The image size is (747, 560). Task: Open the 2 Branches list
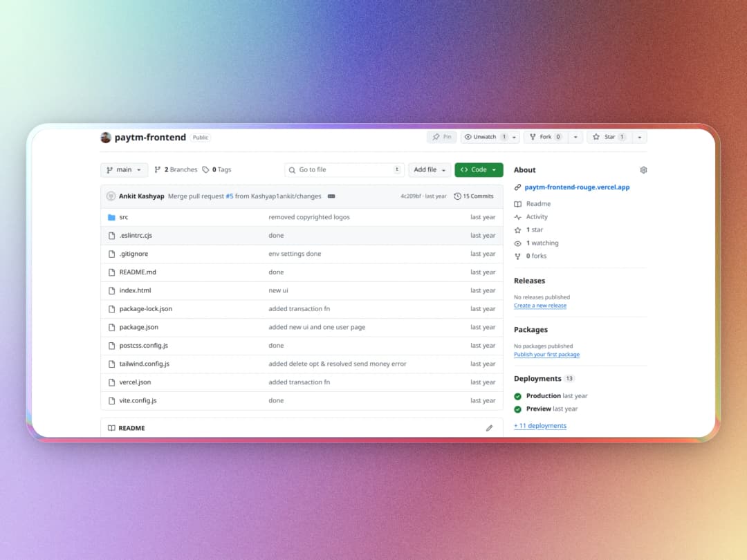(176, 170)
